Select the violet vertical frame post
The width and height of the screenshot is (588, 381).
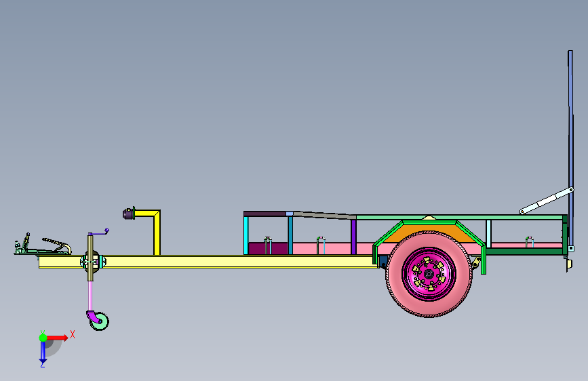point(353,237)
